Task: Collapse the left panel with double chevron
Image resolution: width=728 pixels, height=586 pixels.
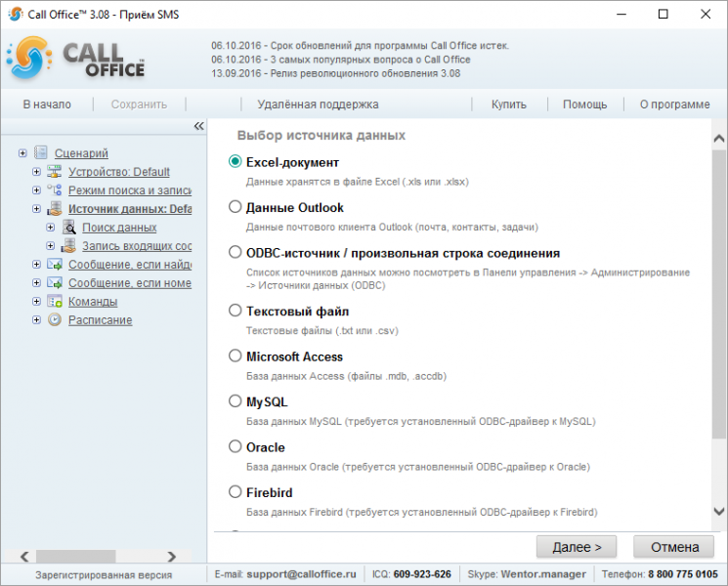Action: [198, 126]
